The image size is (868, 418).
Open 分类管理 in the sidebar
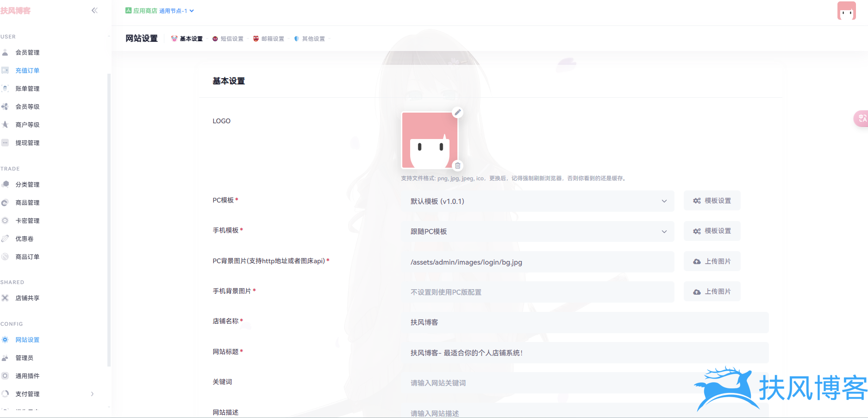27,184
